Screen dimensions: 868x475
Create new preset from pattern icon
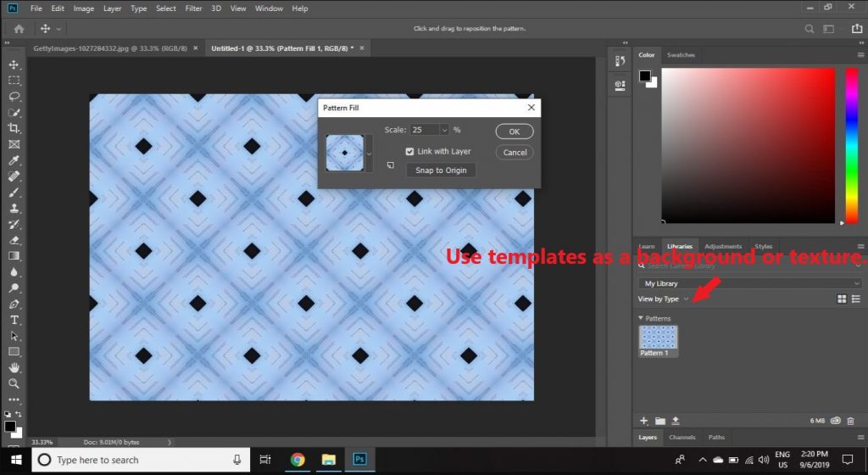[390, 165]
